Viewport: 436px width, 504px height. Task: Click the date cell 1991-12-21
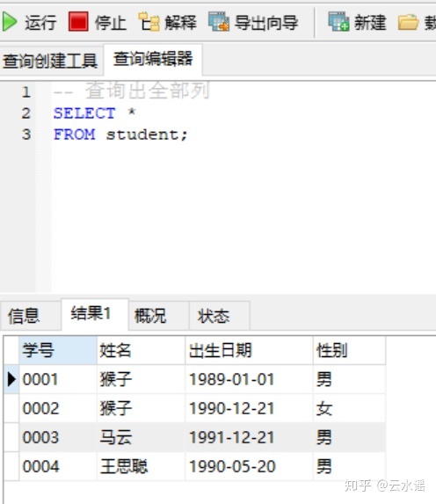[x=249, y=437]
